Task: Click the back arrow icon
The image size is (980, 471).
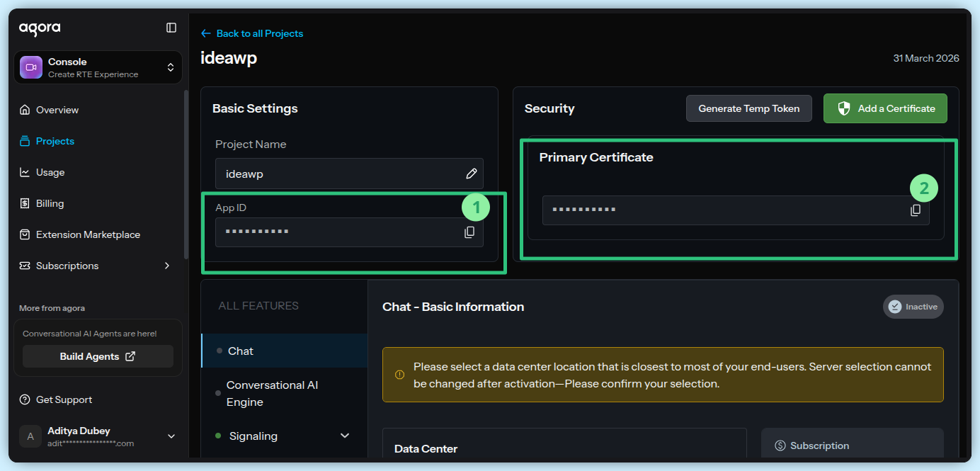Action: (206, 33)
